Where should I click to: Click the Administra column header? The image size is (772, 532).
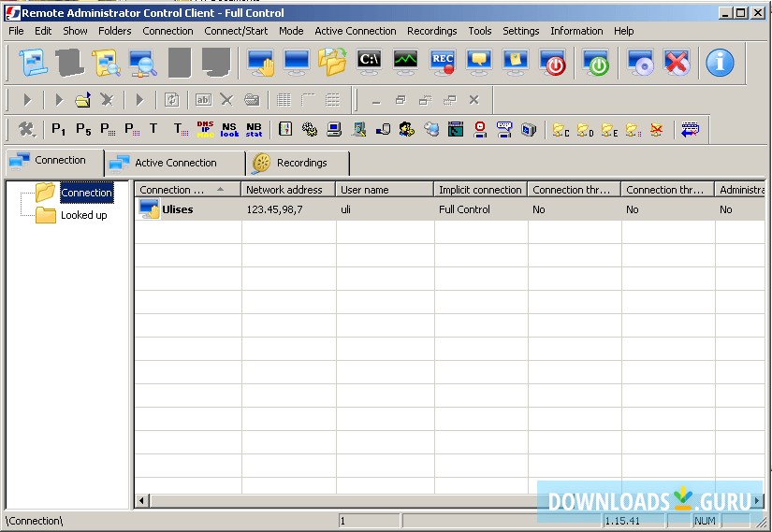(740, 190)
